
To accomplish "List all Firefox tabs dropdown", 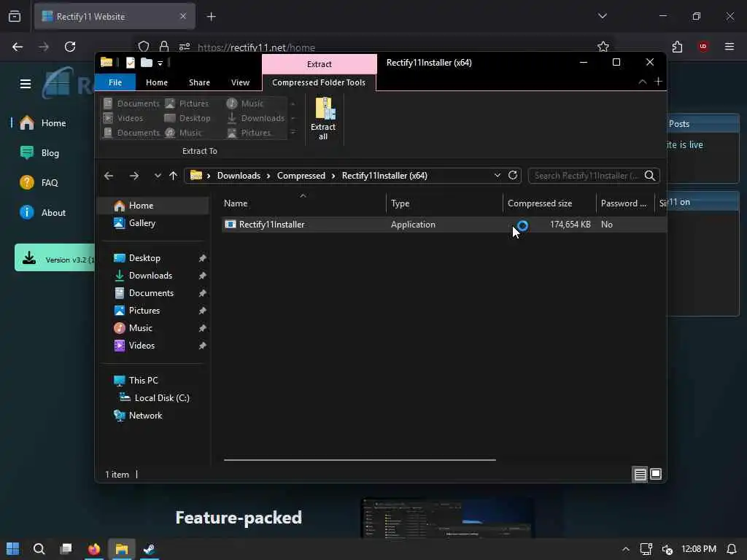I will coord(603,16).
